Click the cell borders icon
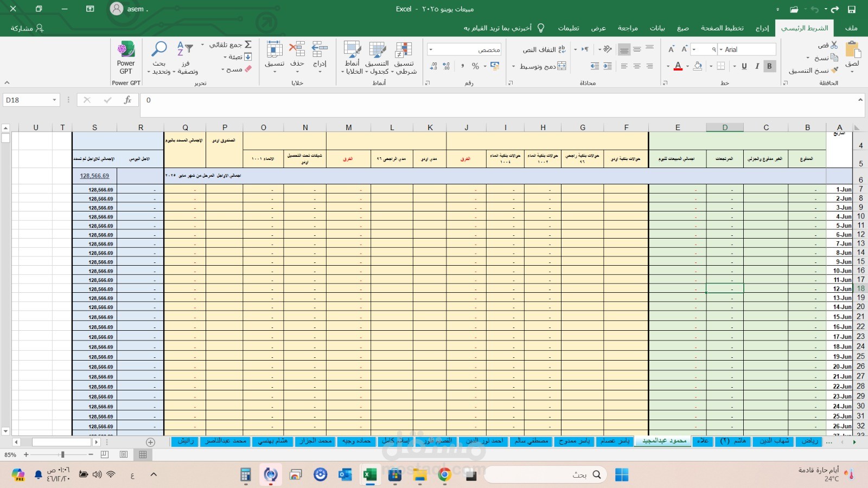Viewport: 868px width, 488px height. click(x=721, y=66)
